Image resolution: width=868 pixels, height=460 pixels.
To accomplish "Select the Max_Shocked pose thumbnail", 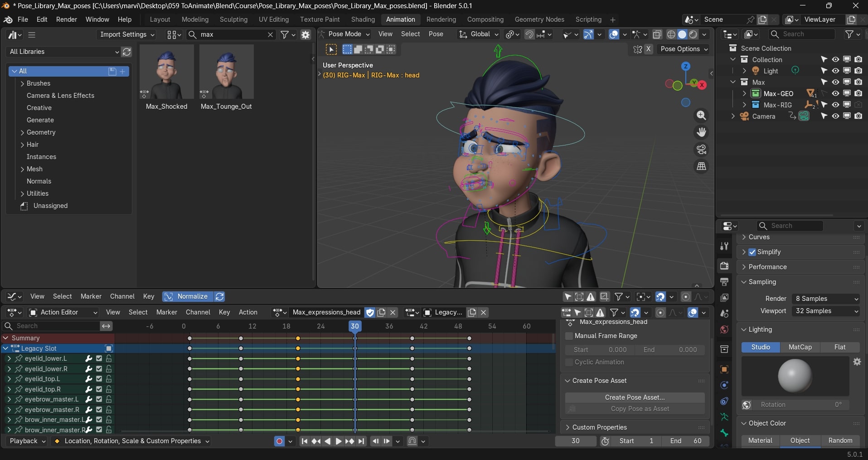I will pos(166,73).
